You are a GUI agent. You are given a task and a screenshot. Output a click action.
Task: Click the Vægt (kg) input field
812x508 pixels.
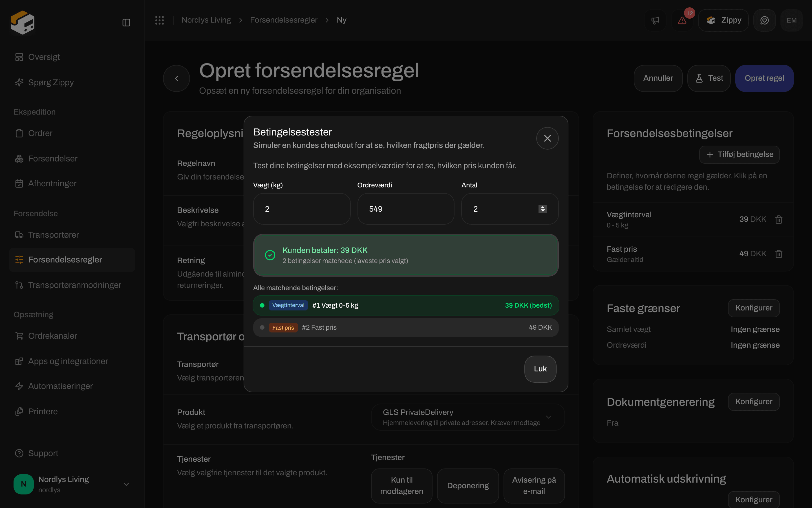302,209
